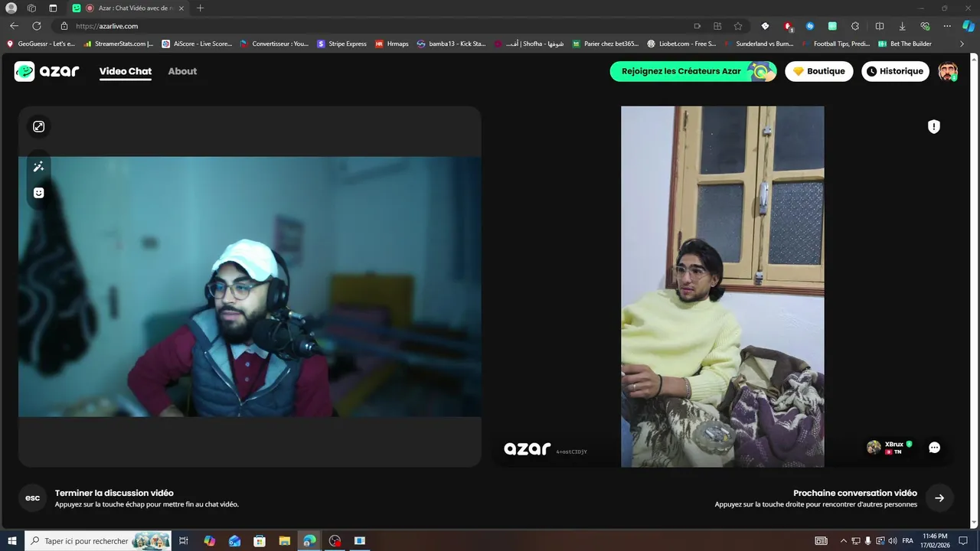The image size is (980, 551).
Task: Open the Hrmaps bookmark
Action: [x=392, y=44]
